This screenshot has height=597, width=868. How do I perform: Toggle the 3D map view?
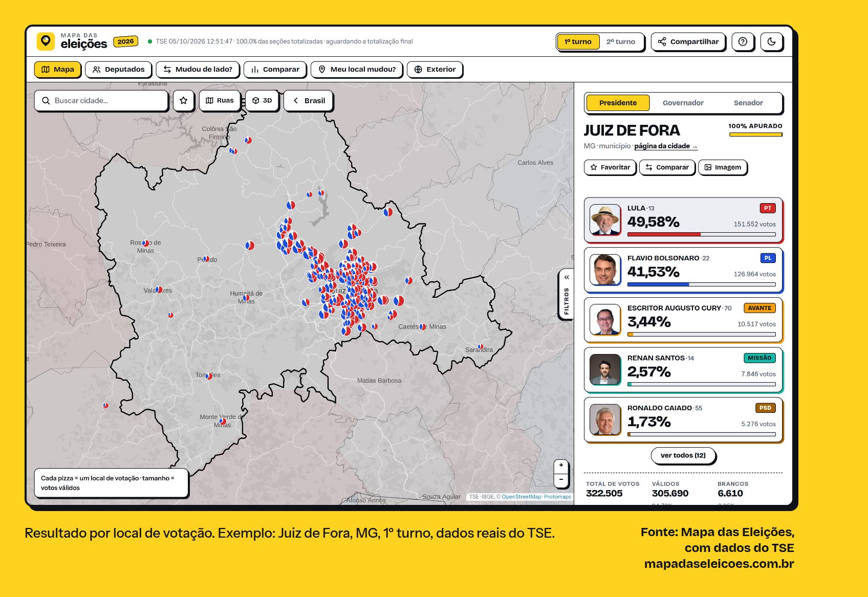point(262,100)
